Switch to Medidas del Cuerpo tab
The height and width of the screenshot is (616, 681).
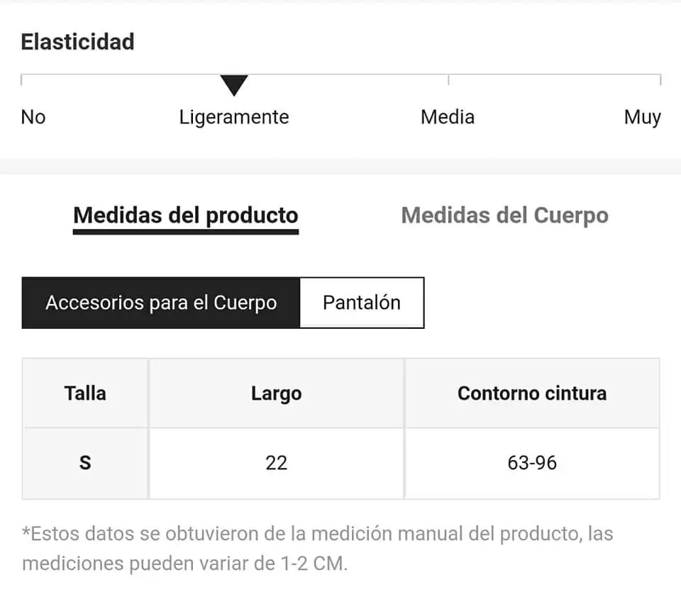pyautogui.click(x=504, y=215)
